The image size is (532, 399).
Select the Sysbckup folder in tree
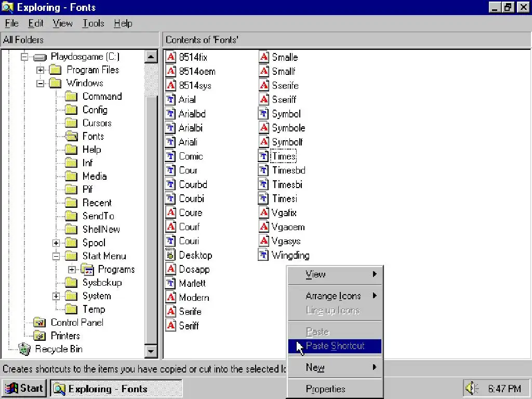point(102,283)
